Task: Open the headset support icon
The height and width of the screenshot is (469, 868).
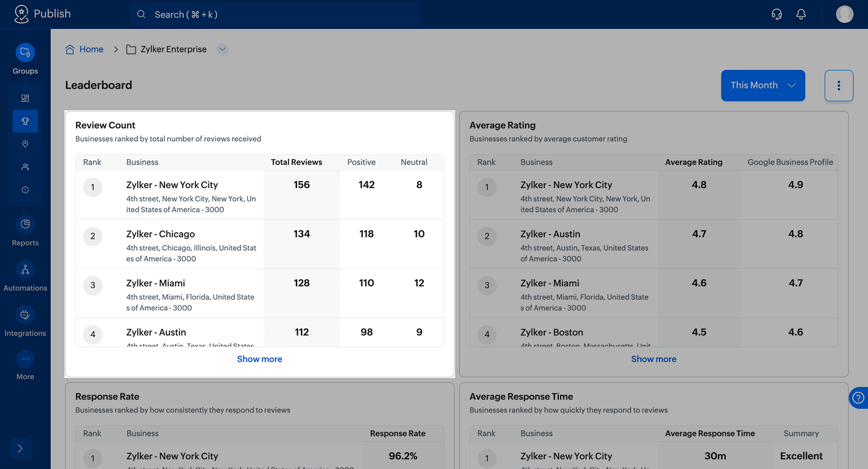Action: (777, 14)
